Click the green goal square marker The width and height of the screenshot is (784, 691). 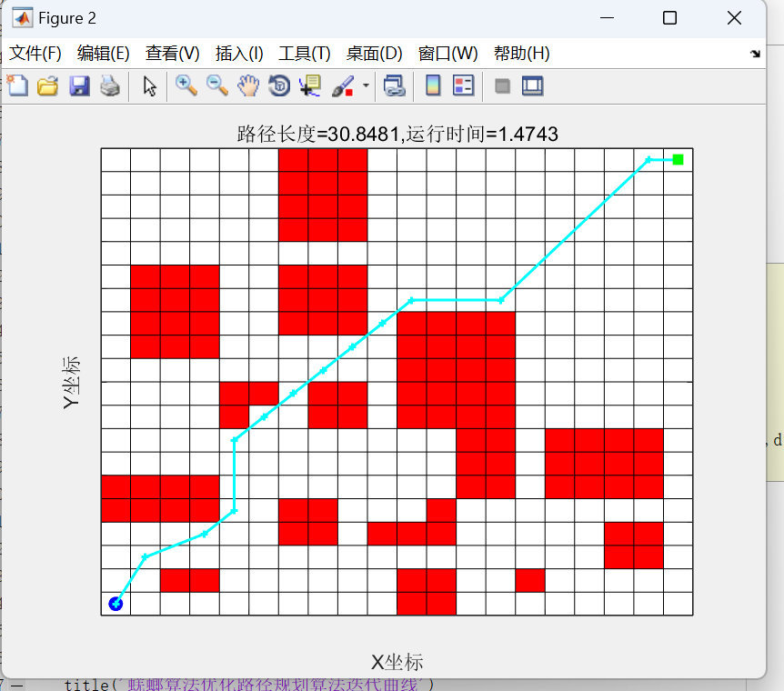click(x=678, y=159)
